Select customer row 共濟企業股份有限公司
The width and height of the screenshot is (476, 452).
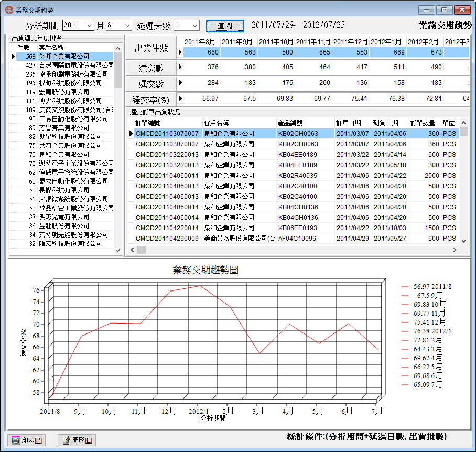click(64, 145)
